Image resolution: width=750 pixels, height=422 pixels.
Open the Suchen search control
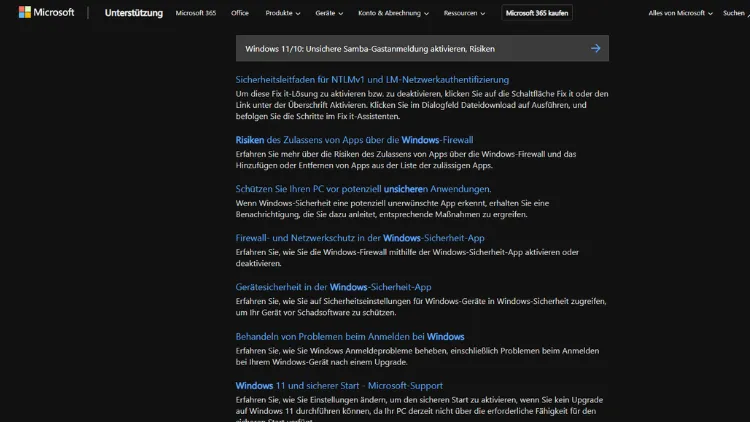(736, 13)
